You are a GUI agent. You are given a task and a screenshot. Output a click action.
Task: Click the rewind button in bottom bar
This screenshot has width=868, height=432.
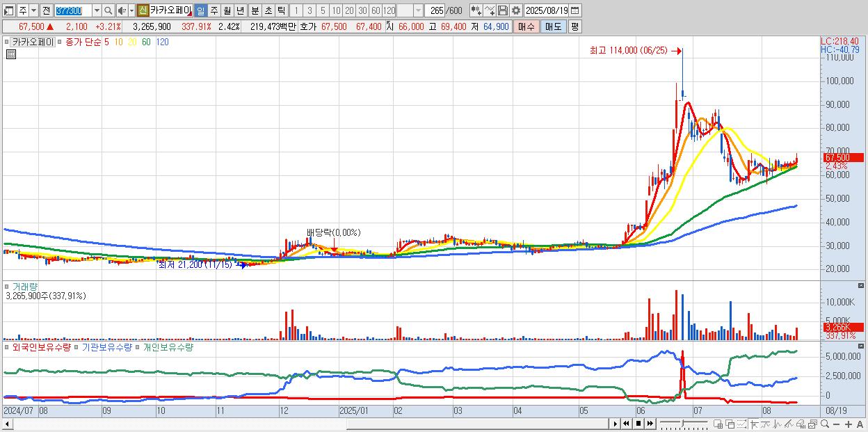[626, 424]
